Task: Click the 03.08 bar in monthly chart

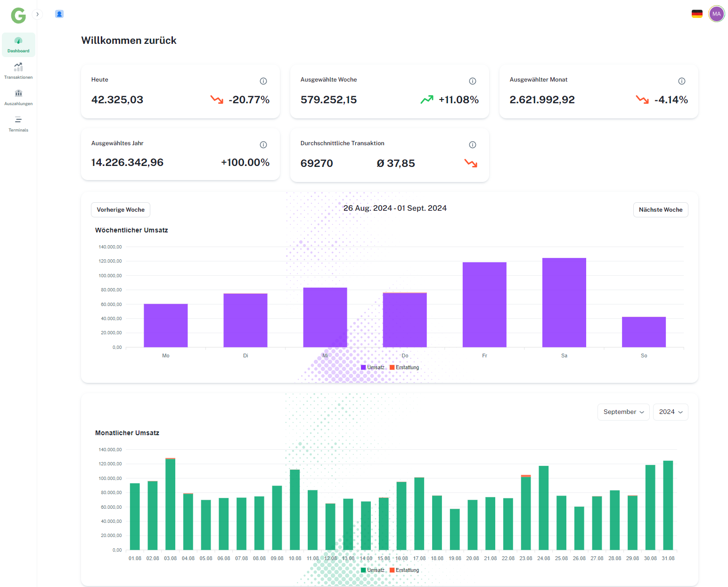Action: click(x=171, y=504)
